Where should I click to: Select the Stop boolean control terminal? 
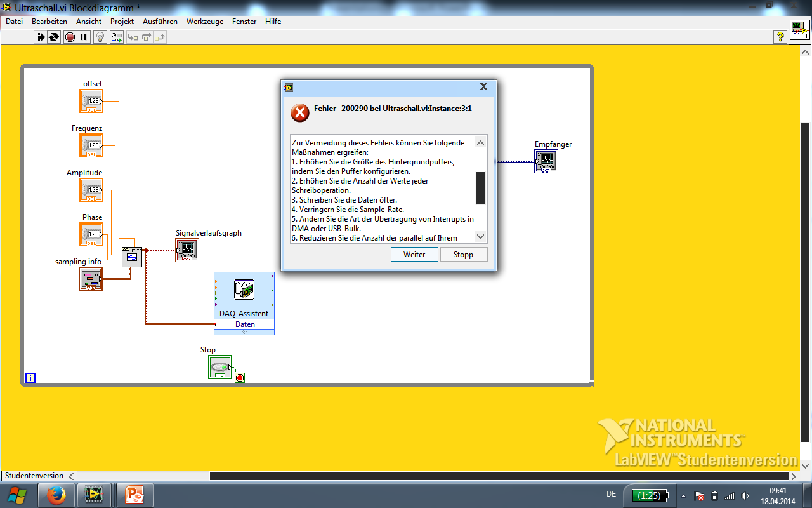[219, 367]
